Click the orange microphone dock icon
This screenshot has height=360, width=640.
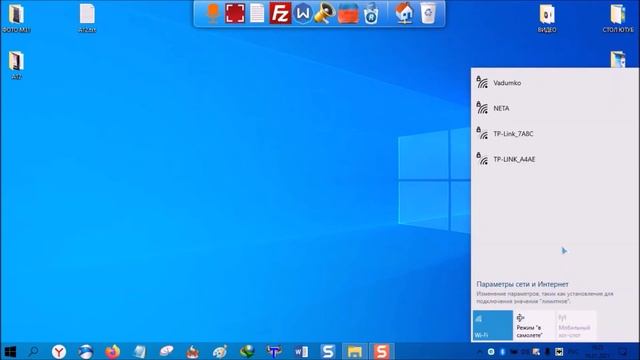pos(213,13)
